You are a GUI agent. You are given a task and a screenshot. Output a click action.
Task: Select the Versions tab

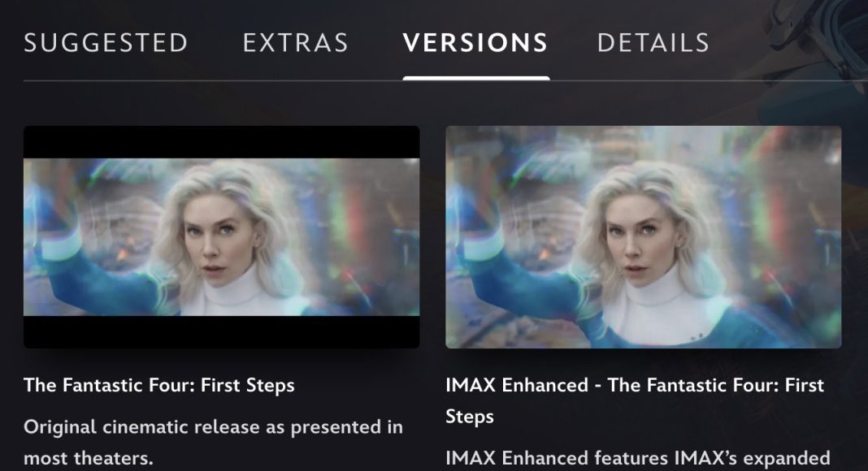point(475,43)
